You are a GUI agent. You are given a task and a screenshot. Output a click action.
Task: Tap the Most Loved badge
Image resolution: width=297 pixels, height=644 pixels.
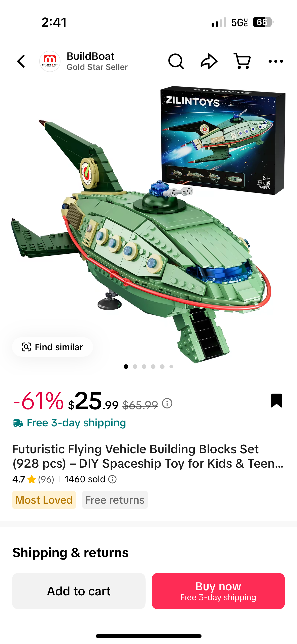click(44, 500)
